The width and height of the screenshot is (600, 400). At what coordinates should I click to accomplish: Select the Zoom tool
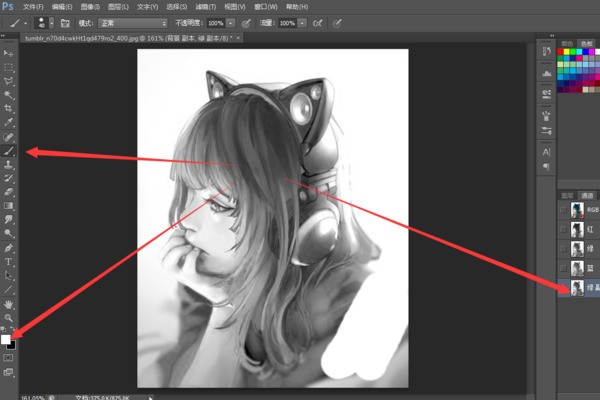pos(9,317)
